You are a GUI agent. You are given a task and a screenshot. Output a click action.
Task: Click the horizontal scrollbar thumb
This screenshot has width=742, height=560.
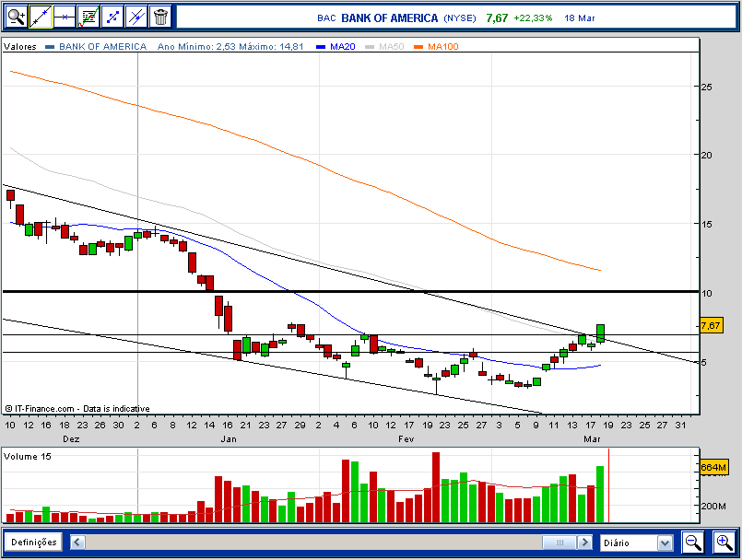pyautogui.click(x=559, y=542)
